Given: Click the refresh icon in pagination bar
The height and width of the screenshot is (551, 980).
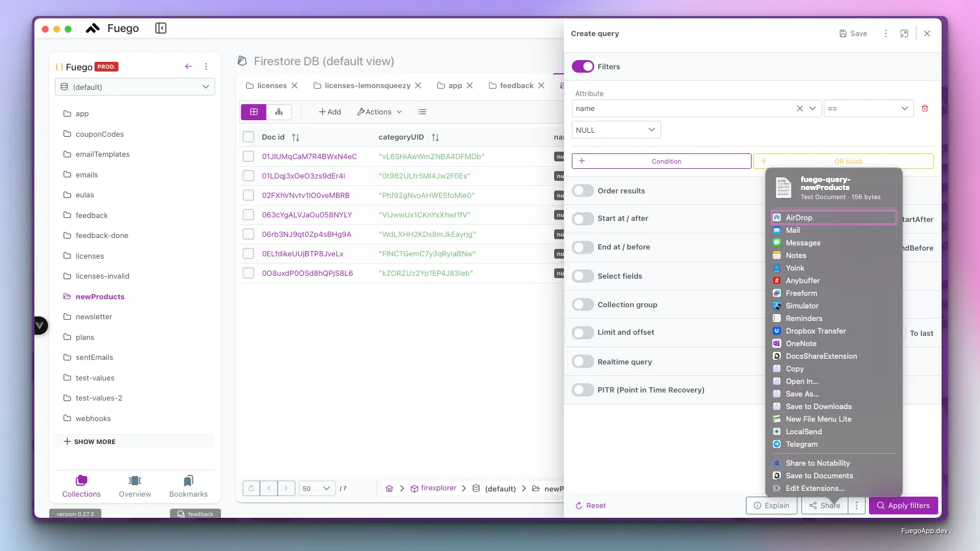Looking at the screenshot, I should tap(251, 488).
